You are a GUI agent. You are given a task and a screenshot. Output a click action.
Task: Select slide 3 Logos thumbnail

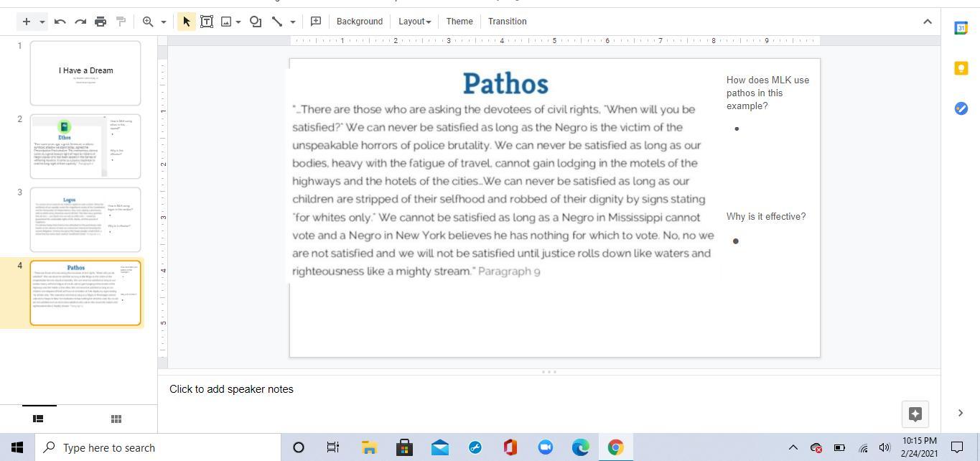pyautogui.click(x=85, y=220)
